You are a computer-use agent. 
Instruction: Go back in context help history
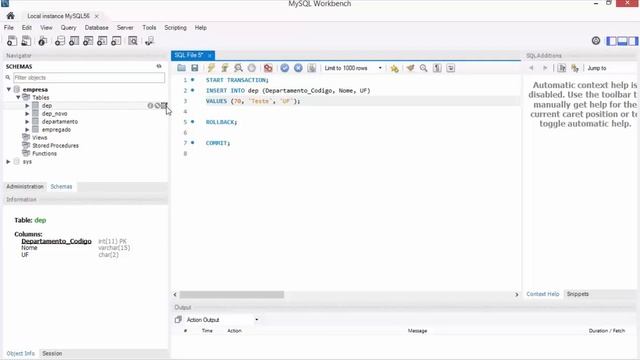(x=531, y=68)
